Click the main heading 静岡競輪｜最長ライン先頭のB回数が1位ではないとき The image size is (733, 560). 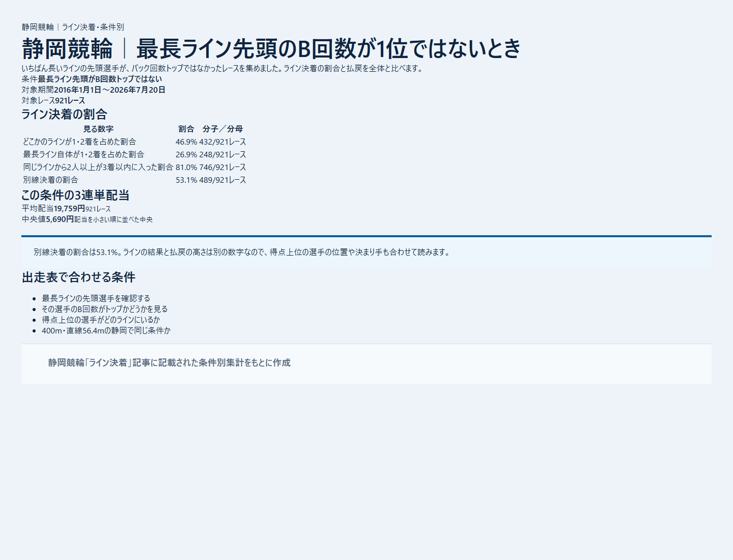pyautogui.click(x=271, y=49)
